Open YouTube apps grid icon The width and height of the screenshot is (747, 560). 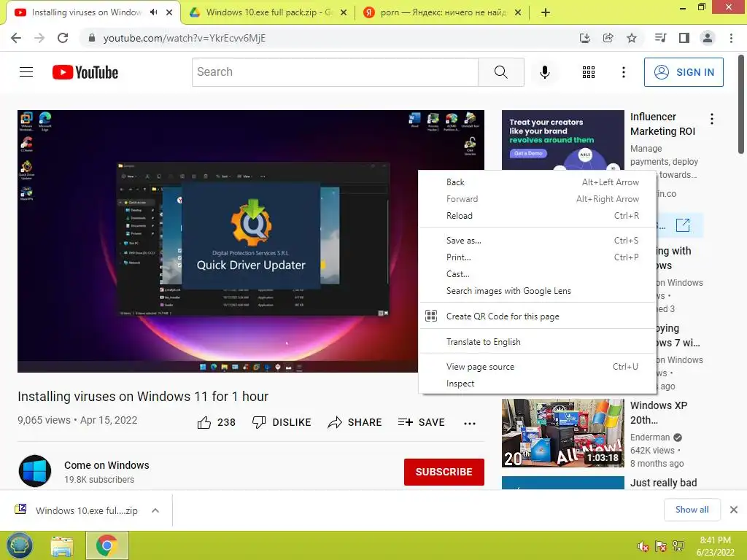click(589, 72)
